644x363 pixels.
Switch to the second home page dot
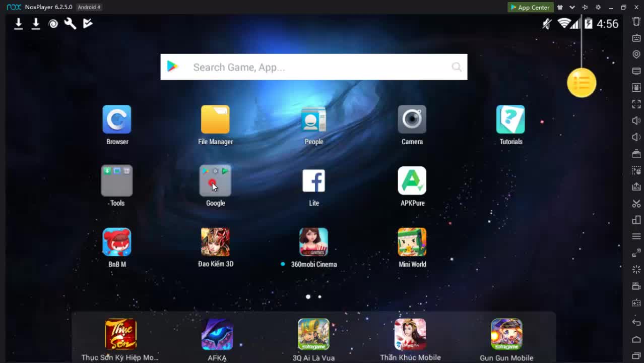[319, 296]
